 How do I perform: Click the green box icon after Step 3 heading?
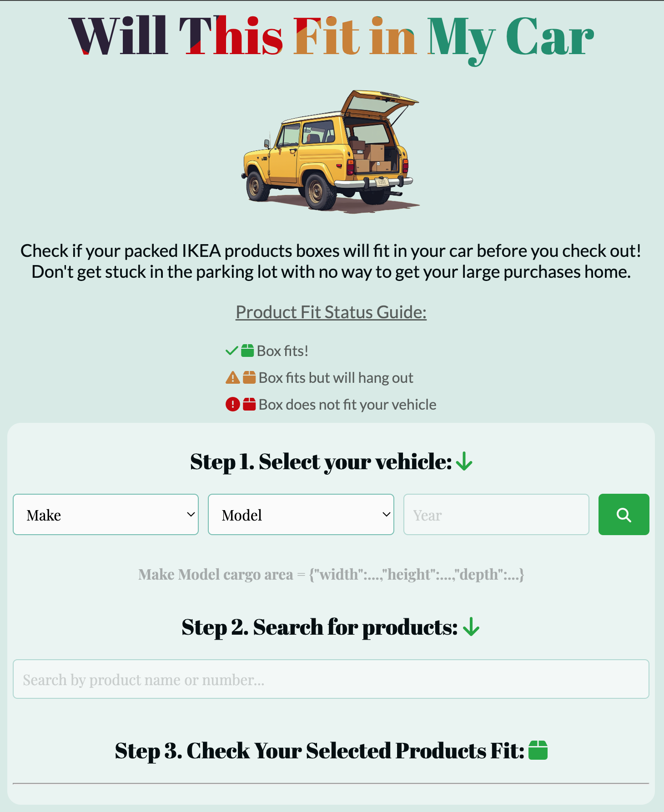pyautogui.click(x=538, y=751)
